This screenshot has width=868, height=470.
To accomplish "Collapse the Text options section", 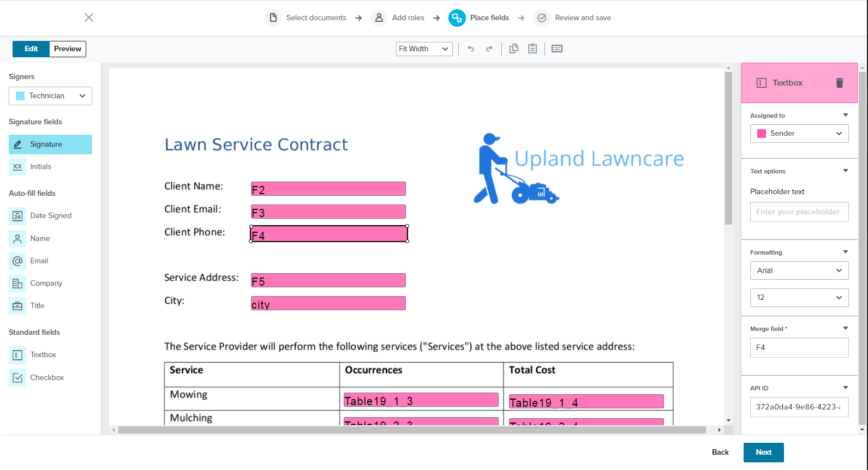I will pos(845,171).
